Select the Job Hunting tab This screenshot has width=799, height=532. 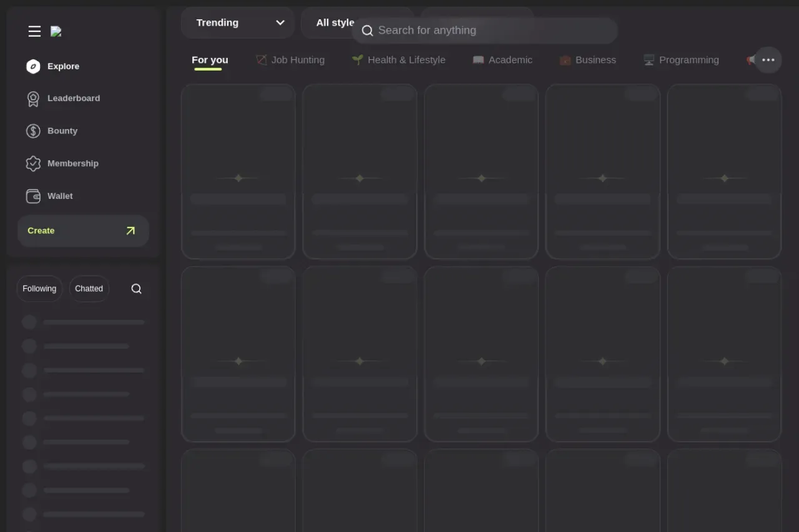tap(290, 60)
